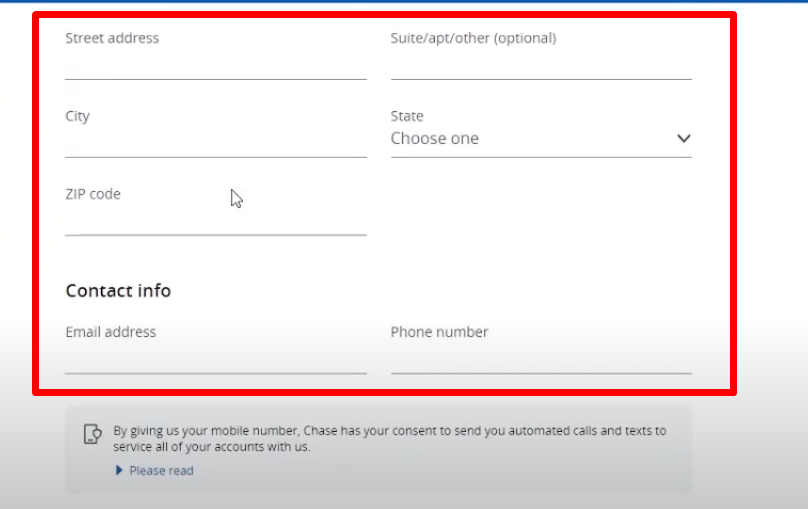This screenshot has width=808, height=509.
Task: Click into the Suite/apt/other optional field
Action: tap(541, 65)
